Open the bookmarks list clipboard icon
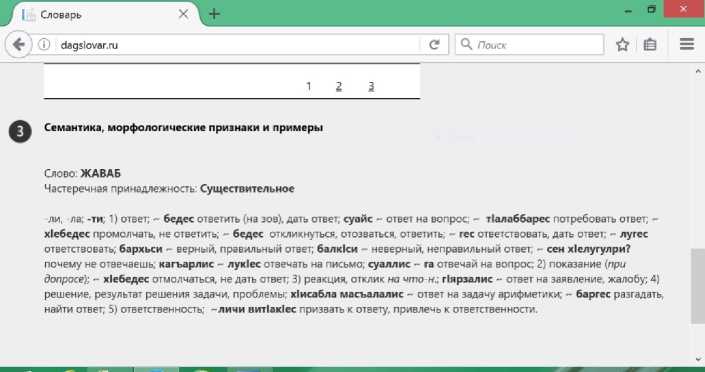705x372 pixels. (650, 45)
